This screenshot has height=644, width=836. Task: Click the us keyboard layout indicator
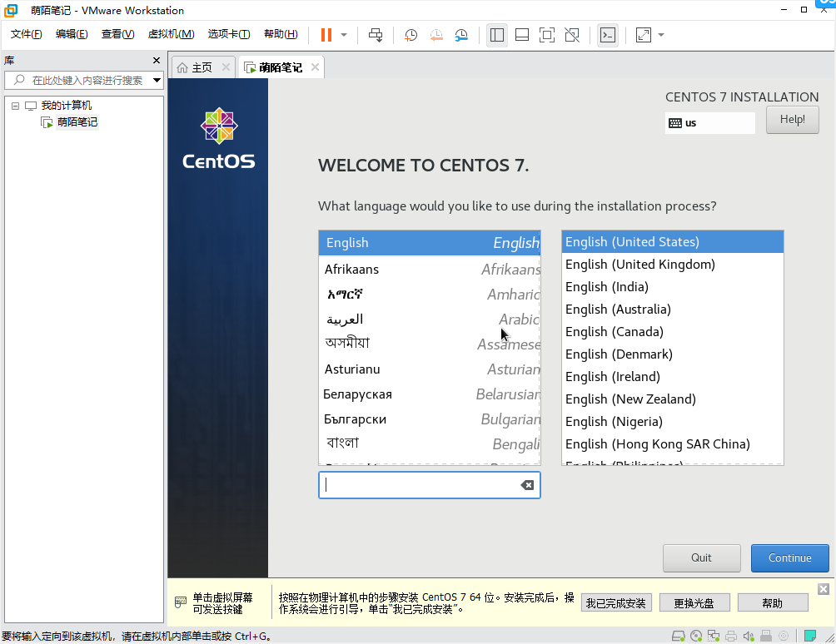coord(709,123)
